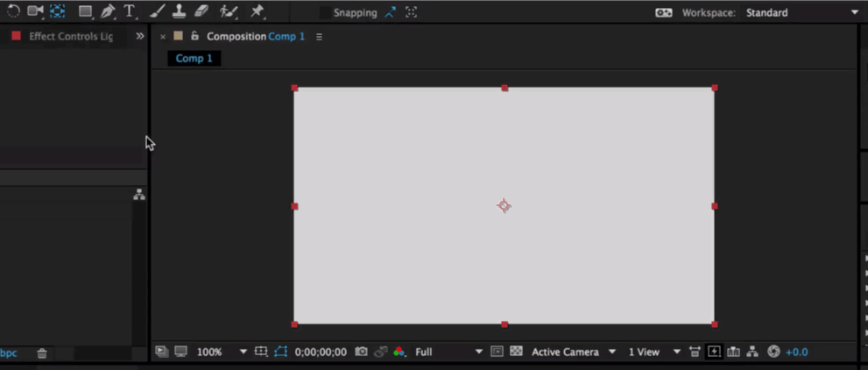Switch to Effect Controls panel tab

tap(71, 37)
